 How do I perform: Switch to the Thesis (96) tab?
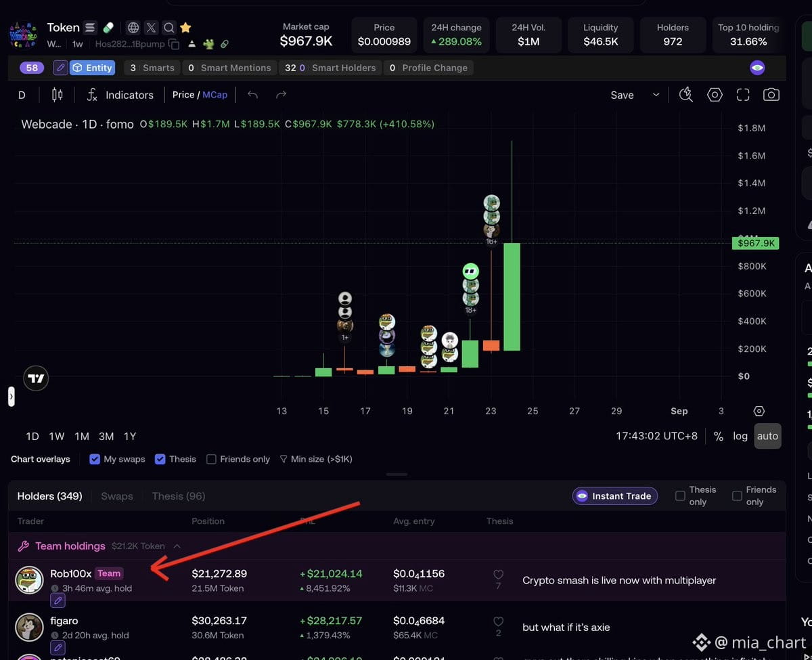pyautogui.click(x=179, y=496)
